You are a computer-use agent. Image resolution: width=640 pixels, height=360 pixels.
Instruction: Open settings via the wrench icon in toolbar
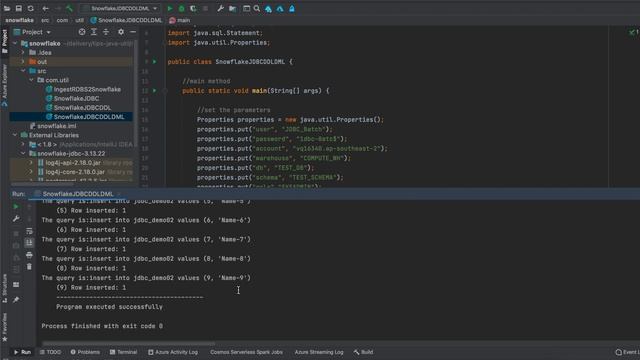pyautogui.click(x=220, y=8)
